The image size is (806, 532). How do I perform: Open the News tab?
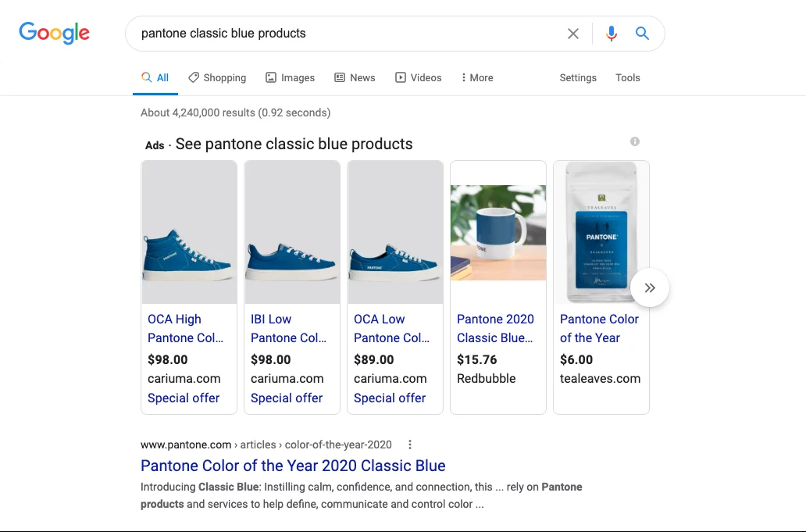coord(355,77)
